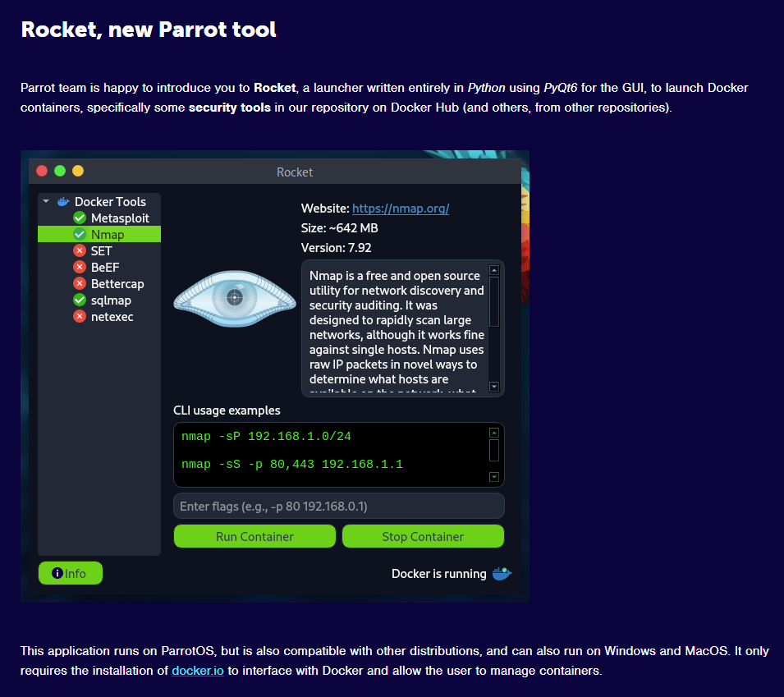Click the Docker whale status icon
Viewport: 784px width, 697px height.
(x=502, y=574)
